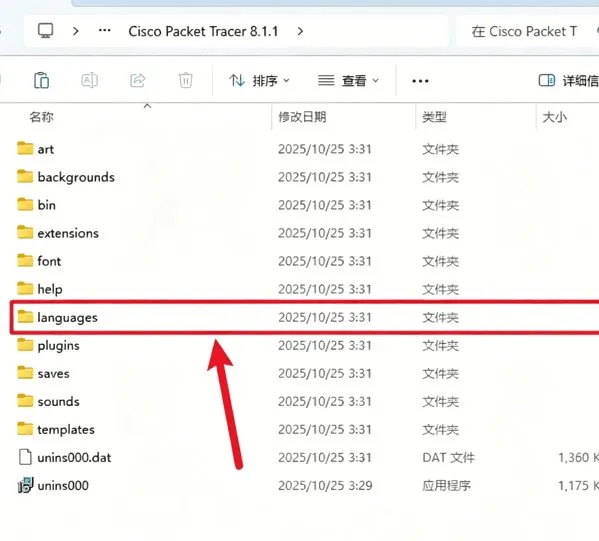Click the Delete trash can icon
Image resolution: width=599 pixels, height=541 pixels.
(186, 80)
